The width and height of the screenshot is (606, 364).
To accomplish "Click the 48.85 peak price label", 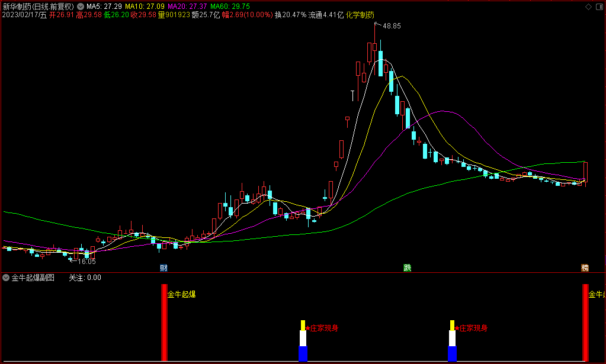I will (x=392, y=26).
